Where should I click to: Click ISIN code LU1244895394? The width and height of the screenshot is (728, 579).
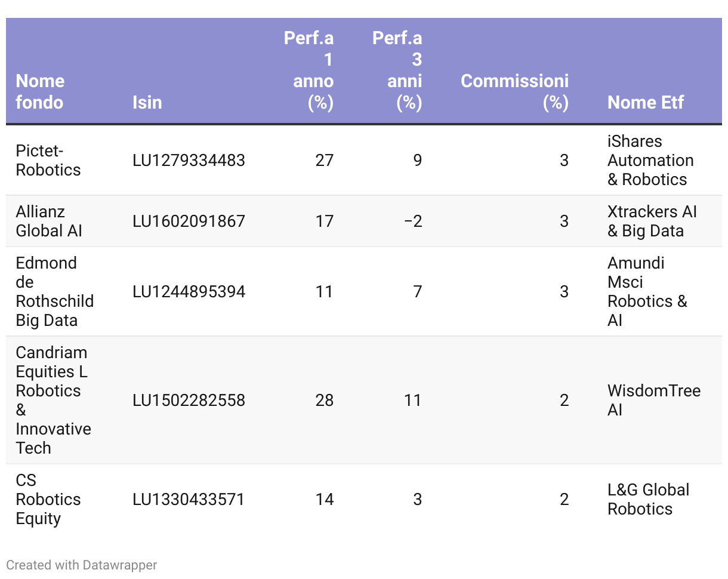point(189,292)
